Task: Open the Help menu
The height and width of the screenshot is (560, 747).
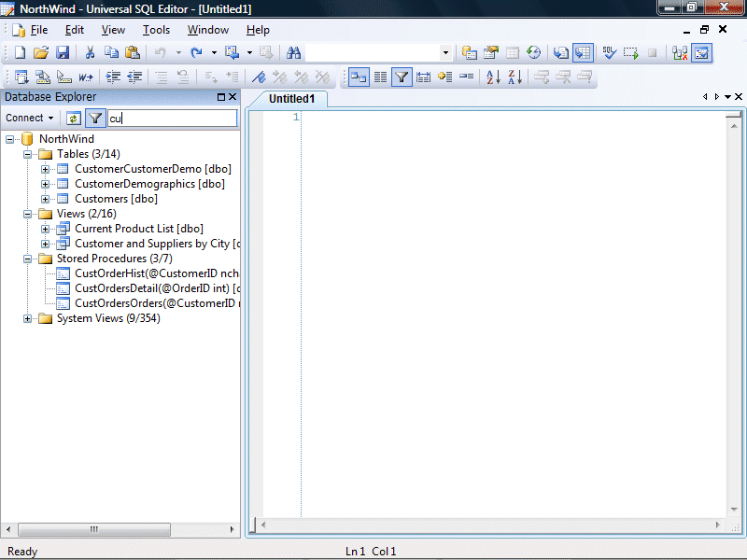Action: pyautogui.click(x=258, y=30)
